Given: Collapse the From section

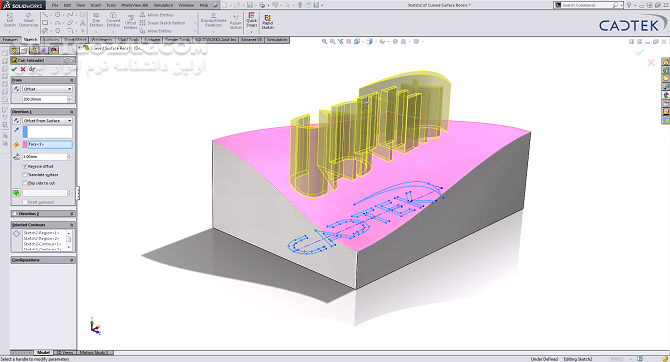Looking at the screenshot, I should pyautogui.click(x=71, y=80).
